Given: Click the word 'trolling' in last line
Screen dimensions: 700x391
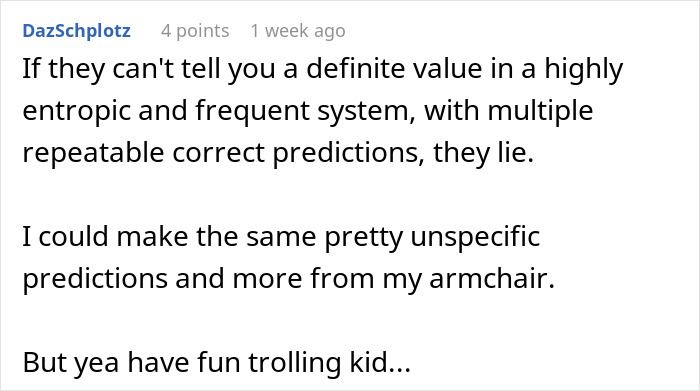Looking at the screenshot, I should (x=295, y=363).
